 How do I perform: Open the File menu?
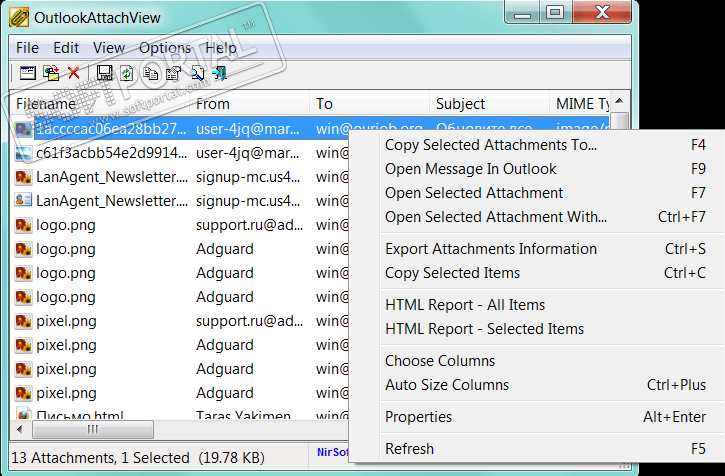27,48
